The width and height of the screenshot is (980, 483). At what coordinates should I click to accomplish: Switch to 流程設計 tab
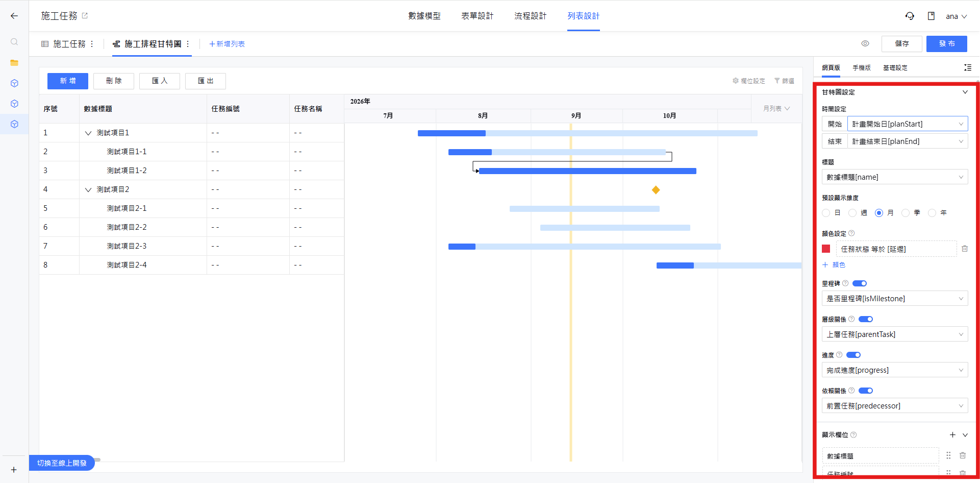[x=531, y=16]
